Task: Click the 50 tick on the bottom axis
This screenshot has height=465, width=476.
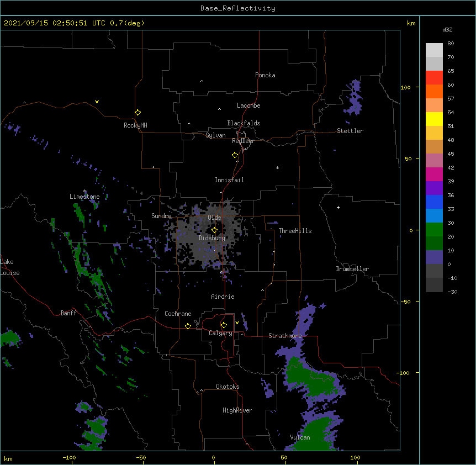Action: point(284,457)
